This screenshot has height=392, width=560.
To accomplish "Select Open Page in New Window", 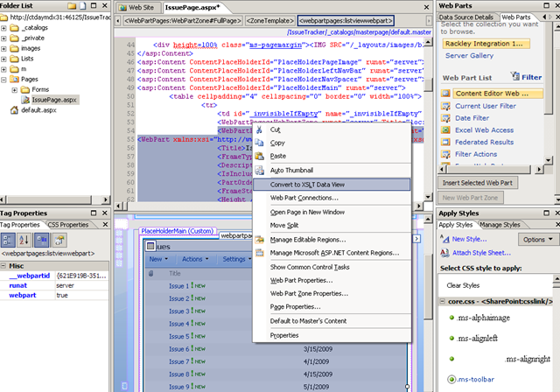I will click(x=332, y=212).
